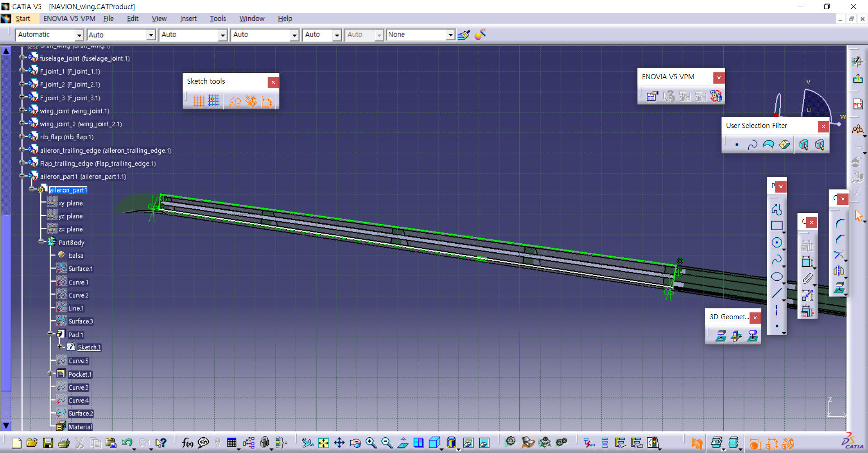Click the Fit All In icon
This screenshot has width=868, height=453.
323,443
